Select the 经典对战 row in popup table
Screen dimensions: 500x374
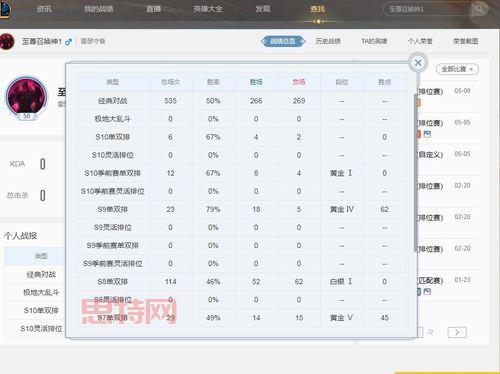(242, 101)
